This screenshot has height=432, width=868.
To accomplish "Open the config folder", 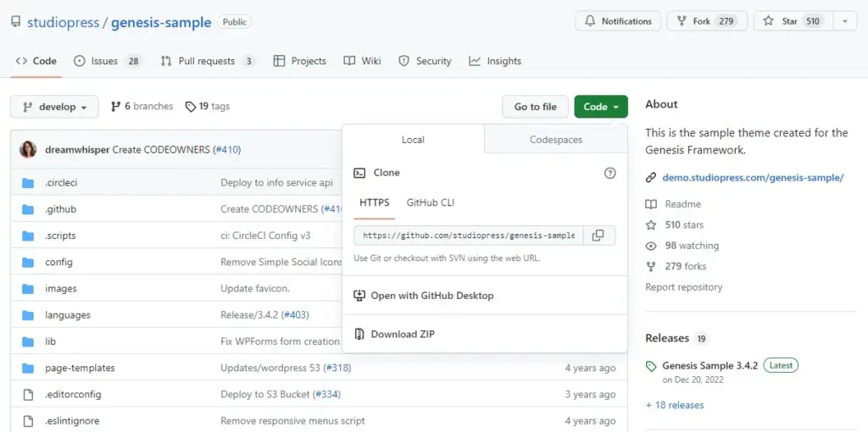I will [x=58, y=263].
